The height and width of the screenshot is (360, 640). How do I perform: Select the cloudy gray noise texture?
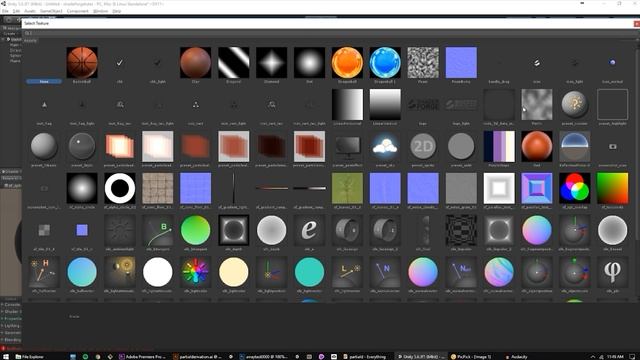coord(537,104)
